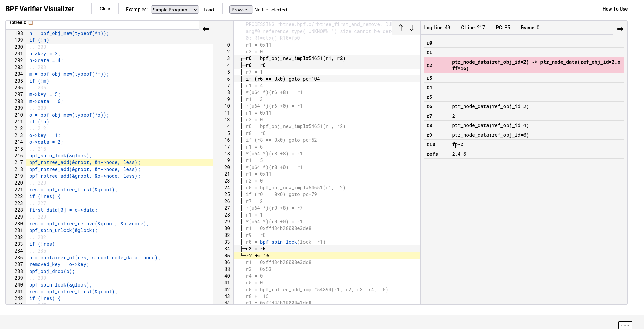Click Browse... to choose a log file
This screenshot has height=329, width=644.
coord(241,10)
